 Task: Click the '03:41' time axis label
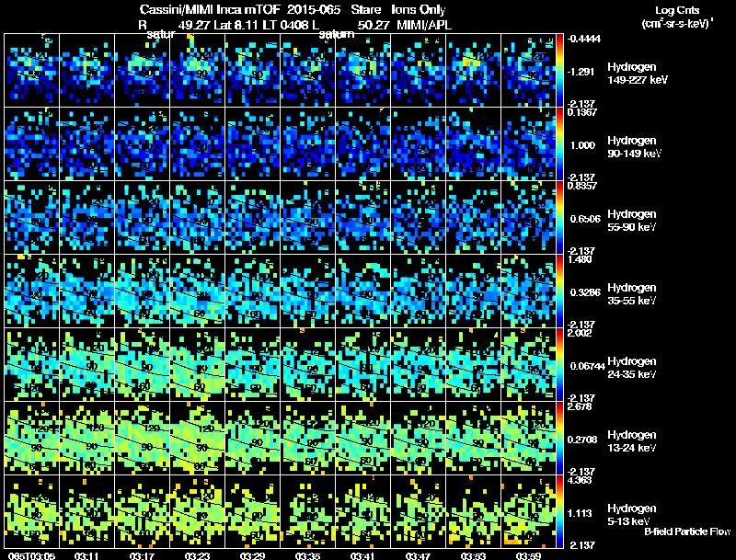[362, 556]
